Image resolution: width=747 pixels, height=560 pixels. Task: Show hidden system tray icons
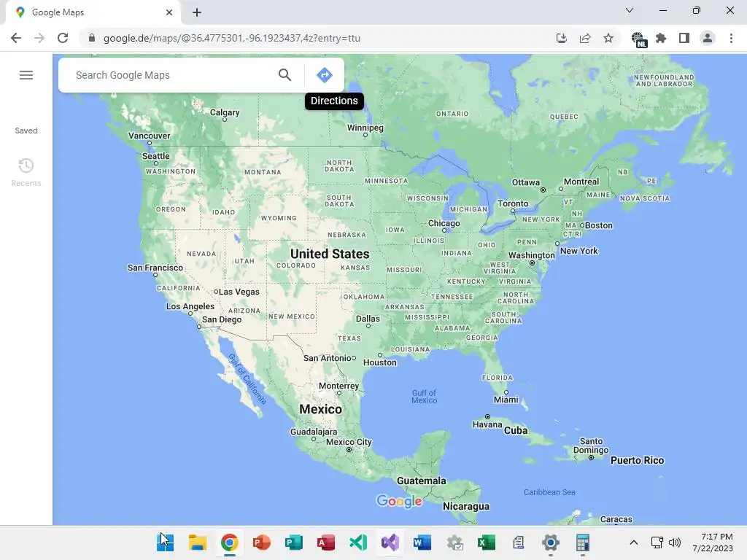point(634,542)
